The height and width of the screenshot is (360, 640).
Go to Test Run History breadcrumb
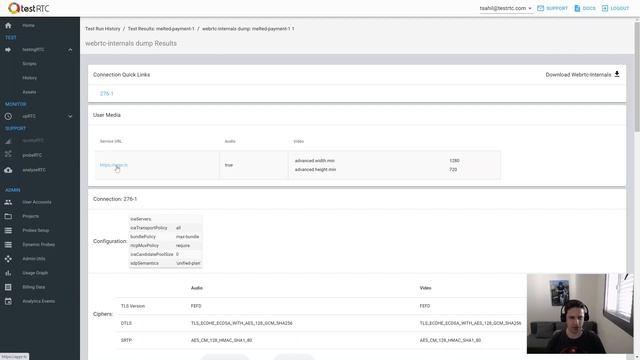(x=103, y=29)
